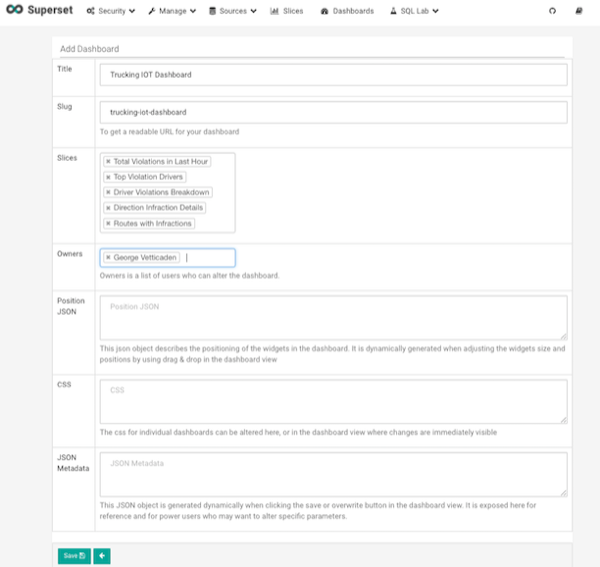Remove Driver Violations Breakdown slice tag
This screenshot has width=600, height=567.
pyautogui.click(x=108, y=192)
